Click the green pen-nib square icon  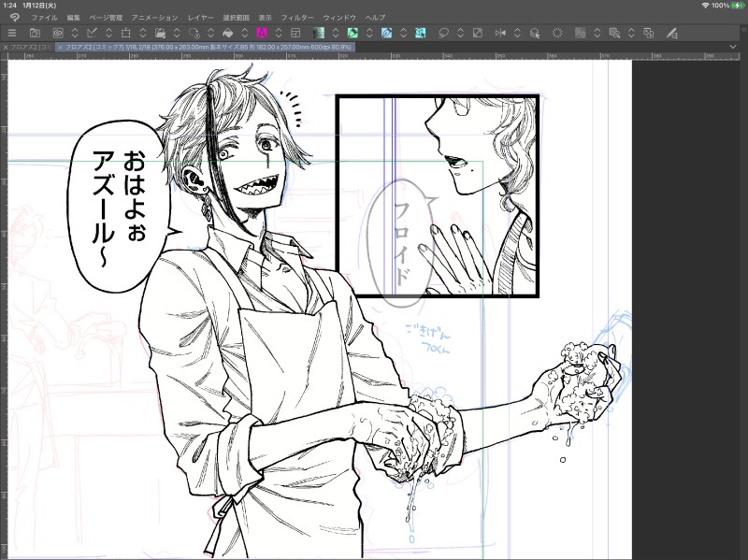click(x=352, y=33)
